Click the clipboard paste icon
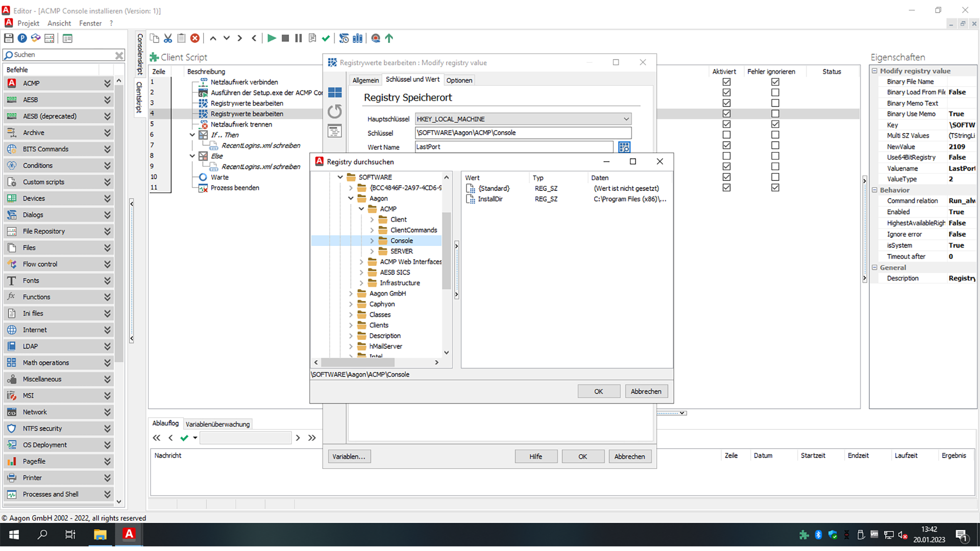Screen dimensions: 980x551 (181, 38)
